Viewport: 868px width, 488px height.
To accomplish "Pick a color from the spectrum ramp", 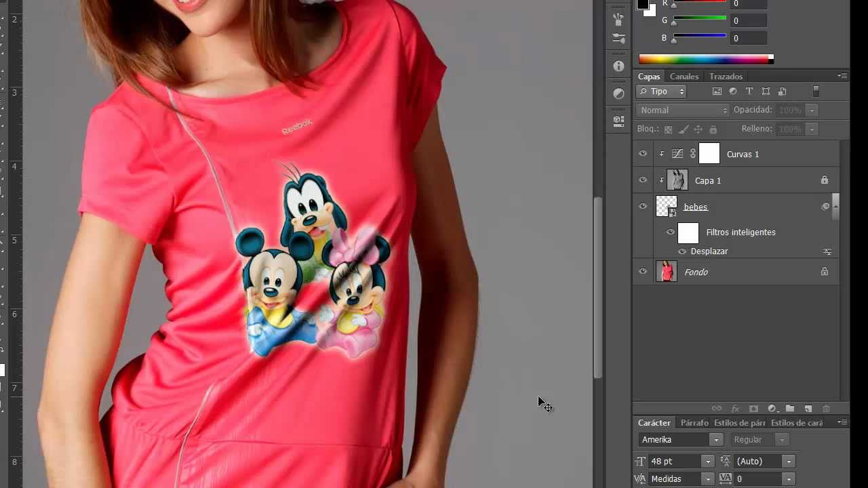I will click(x=706, y=59).
